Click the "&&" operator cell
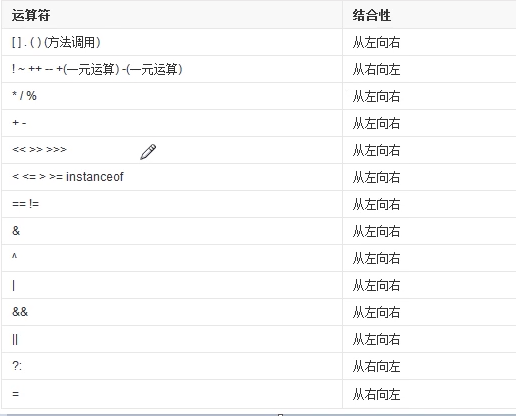 [172, 312]
